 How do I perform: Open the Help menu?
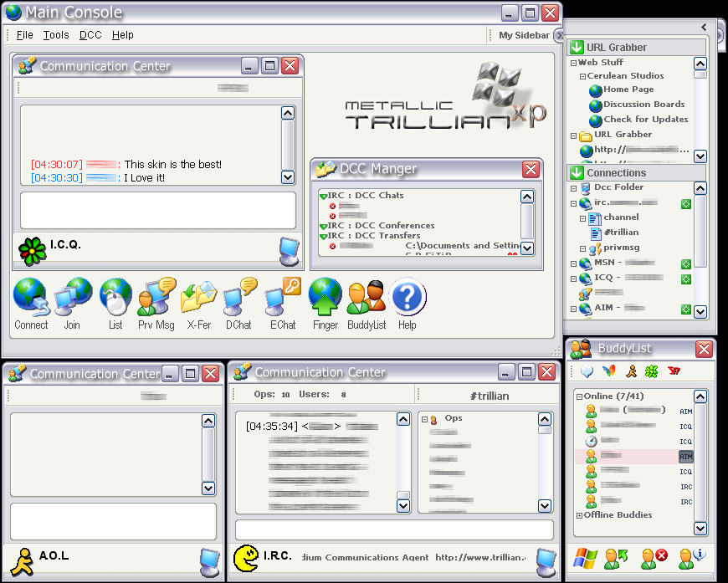tap(122, 35)
